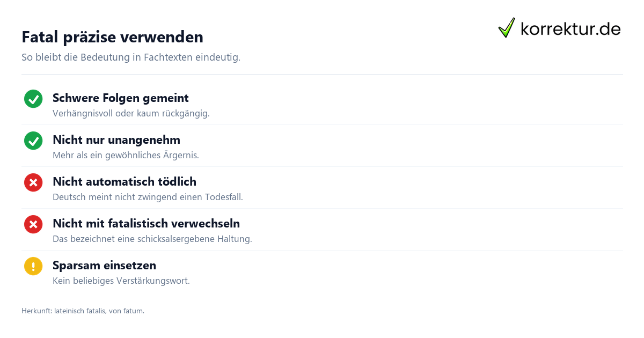Image resolution: width=644 pixels, height=338 pixels.
Task: Click the yellow warning icon beside Sparsam einsetzen
Action: (33, 266)
